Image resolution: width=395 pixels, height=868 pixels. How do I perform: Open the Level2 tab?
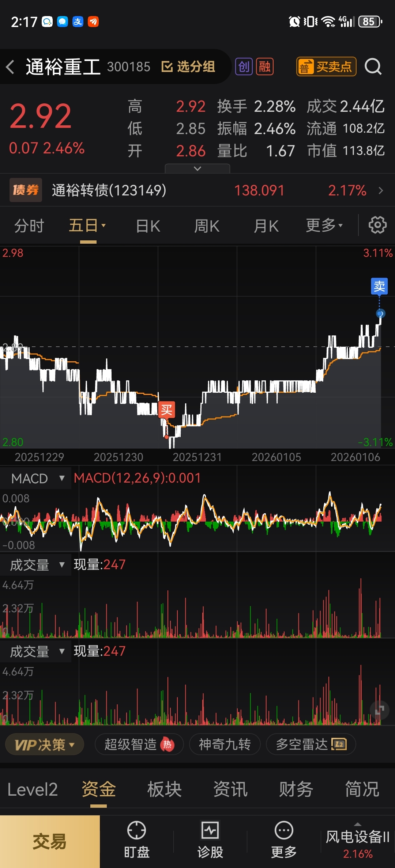click(x=33, y=789)
